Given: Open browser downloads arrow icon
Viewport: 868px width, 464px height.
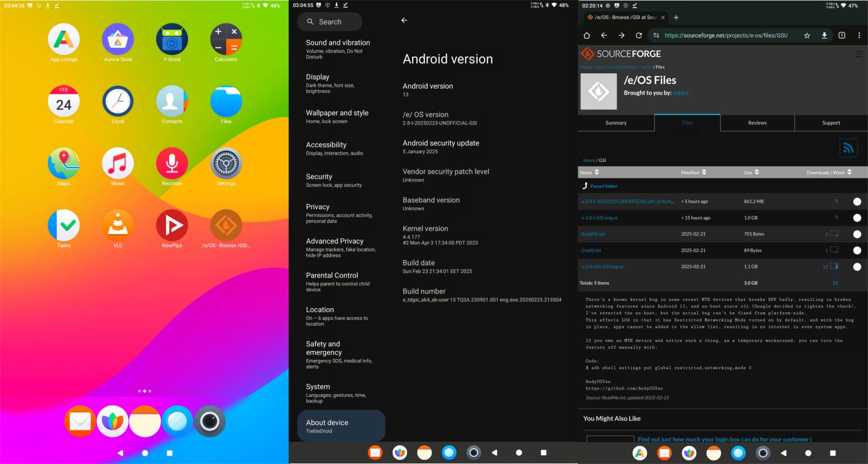Looking at the screenshot, I should (x=825, y=35).
